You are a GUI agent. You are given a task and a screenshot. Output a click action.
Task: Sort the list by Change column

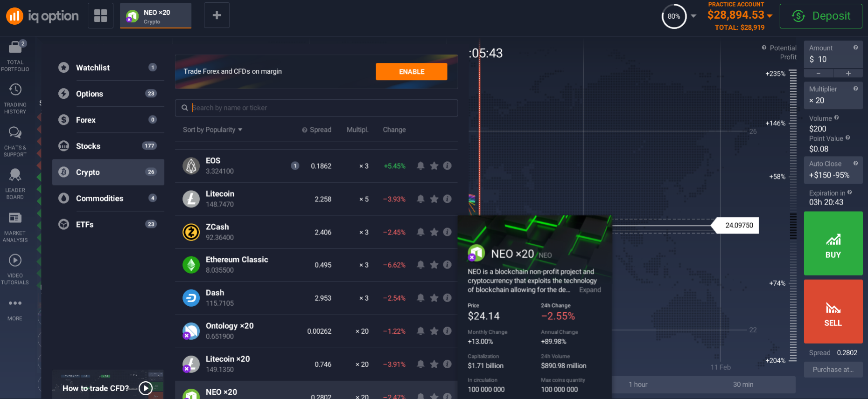(x=394, y=130)
